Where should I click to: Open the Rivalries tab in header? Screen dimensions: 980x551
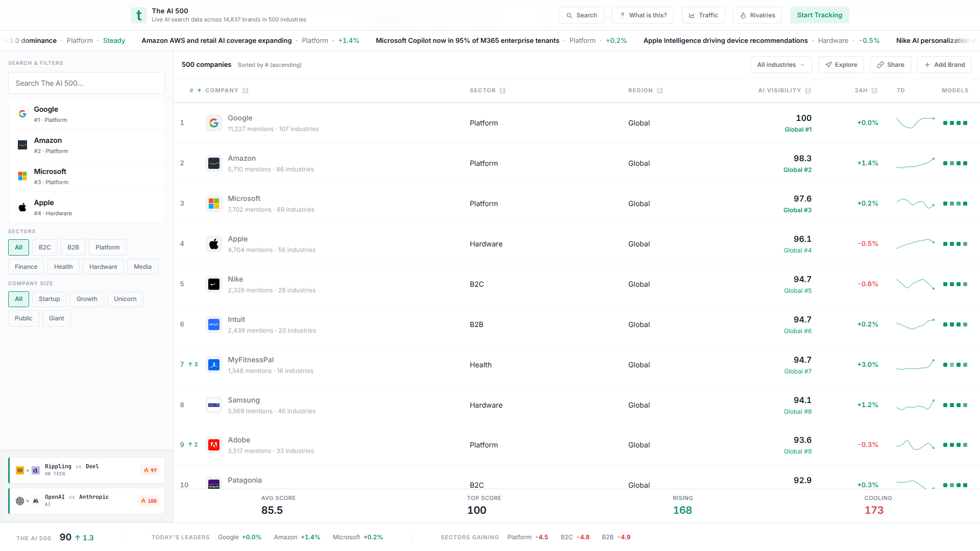[757, 15]
